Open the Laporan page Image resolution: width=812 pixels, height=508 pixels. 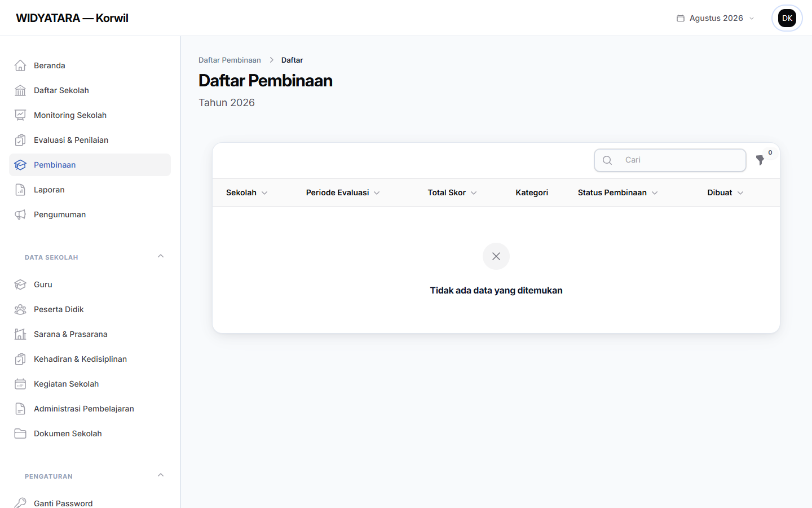(90, 190)
